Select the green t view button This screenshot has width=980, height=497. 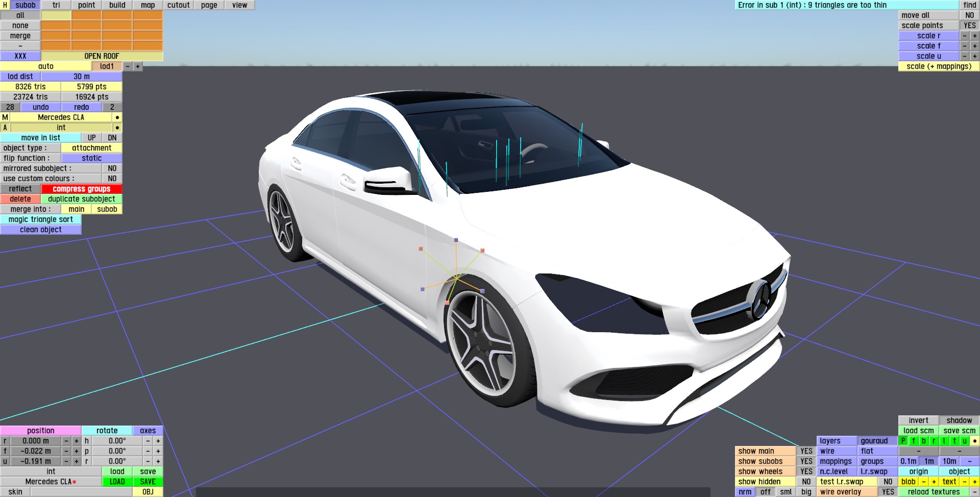click(954, 441)
